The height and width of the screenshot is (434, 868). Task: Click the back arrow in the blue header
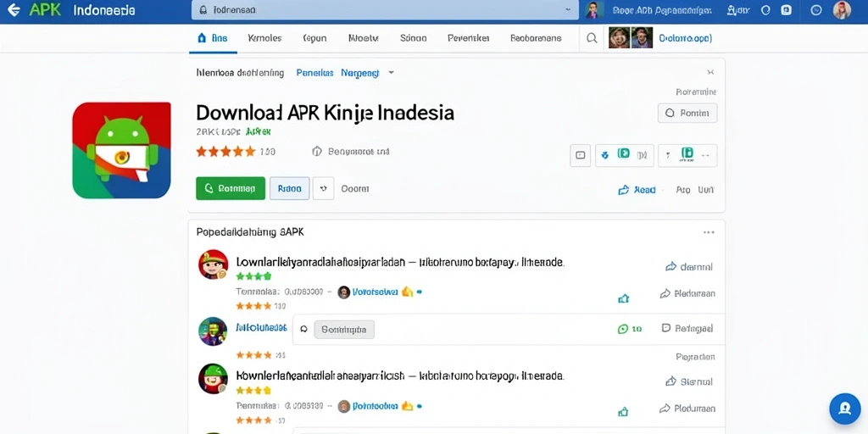14,10
